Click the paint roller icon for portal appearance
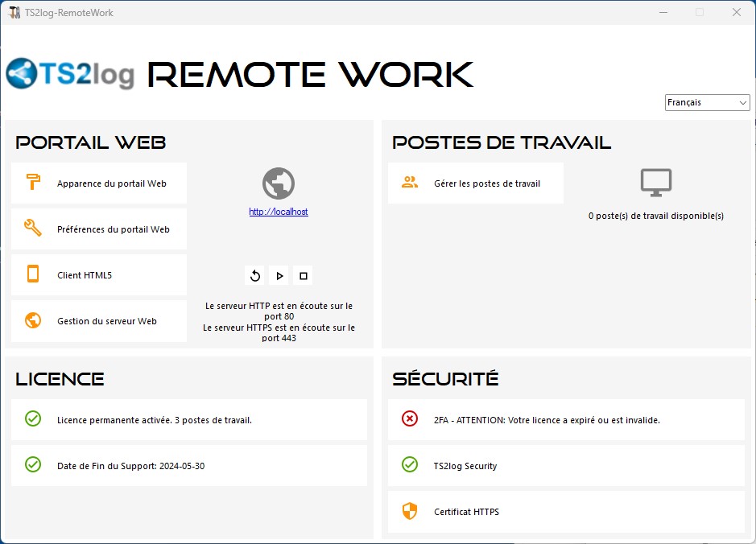The height and width of the screenshot is (544, 756). click(x=33, y=182)
